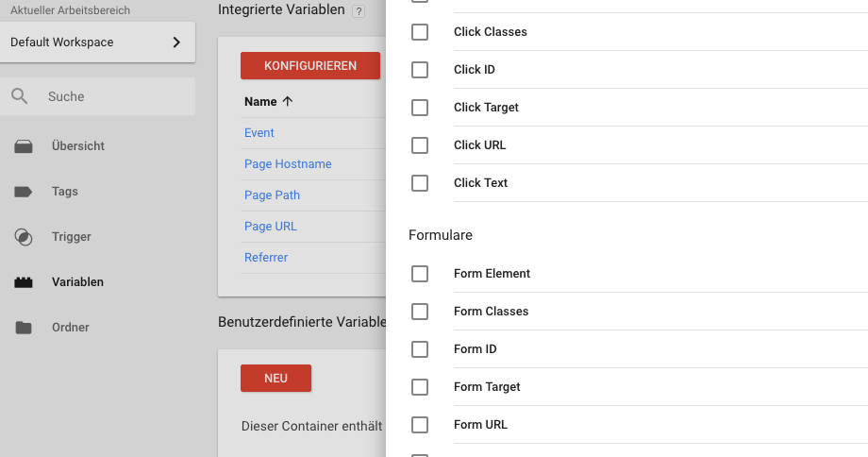Image resolution: width=868 pixels, height=457 pixels.
Task: Open the Übersicht section
Action: pos(78,145)
